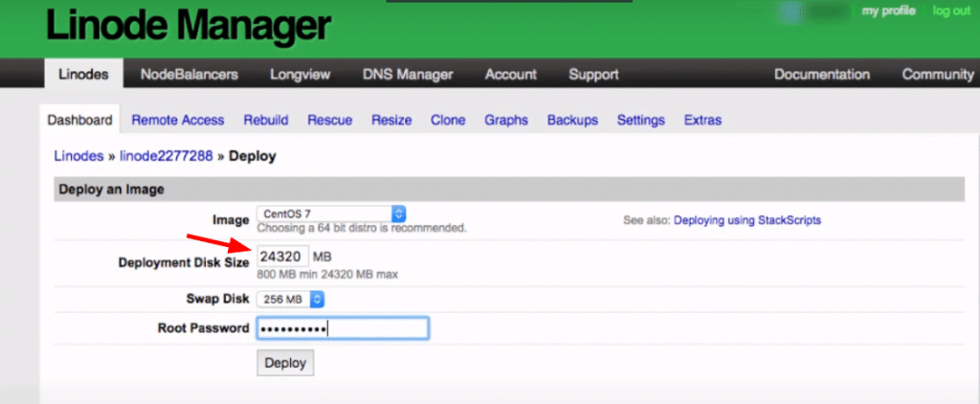Click the Deployment Disk Size field
Screen dimensions: 980x404
283,257
